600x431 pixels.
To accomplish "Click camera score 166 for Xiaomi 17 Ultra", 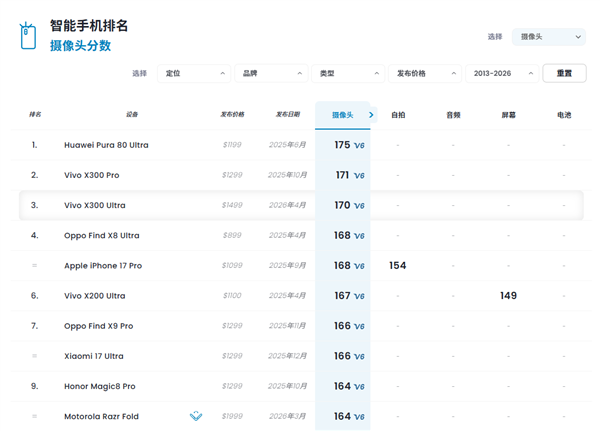I will (x=342, y=356).
